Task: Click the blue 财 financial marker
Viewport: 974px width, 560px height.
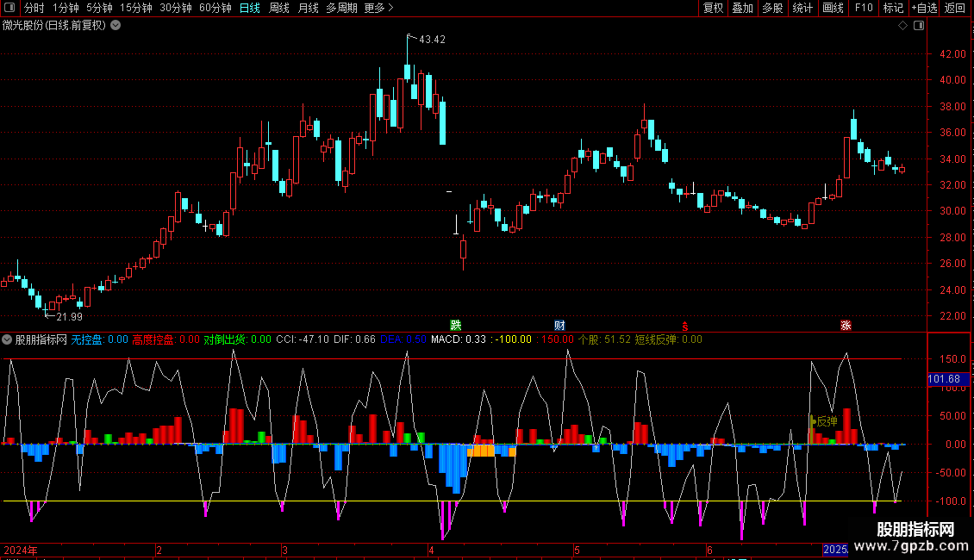Action: pyautogui.click(x=559, y=326)
